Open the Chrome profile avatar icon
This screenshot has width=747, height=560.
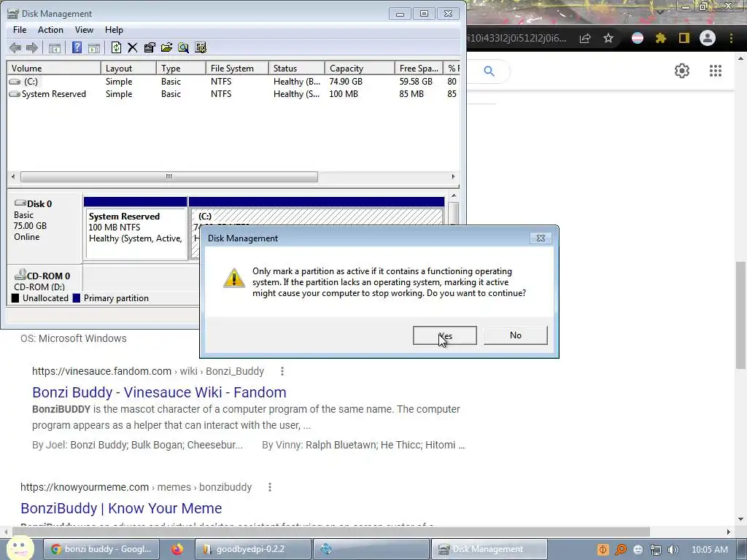[708, 38]
